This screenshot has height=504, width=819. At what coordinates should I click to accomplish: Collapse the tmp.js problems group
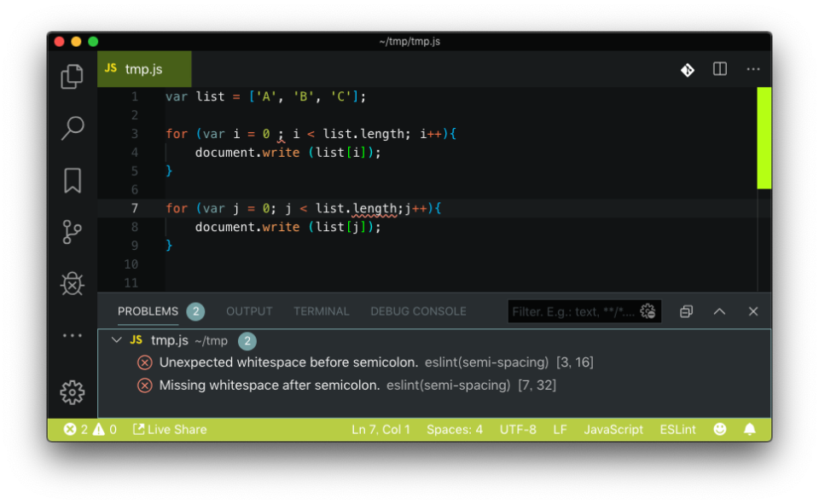(117, 340)
